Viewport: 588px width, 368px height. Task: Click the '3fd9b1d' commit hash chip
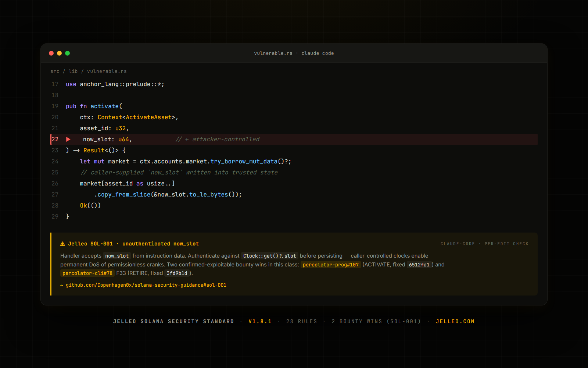coord(177,273)
